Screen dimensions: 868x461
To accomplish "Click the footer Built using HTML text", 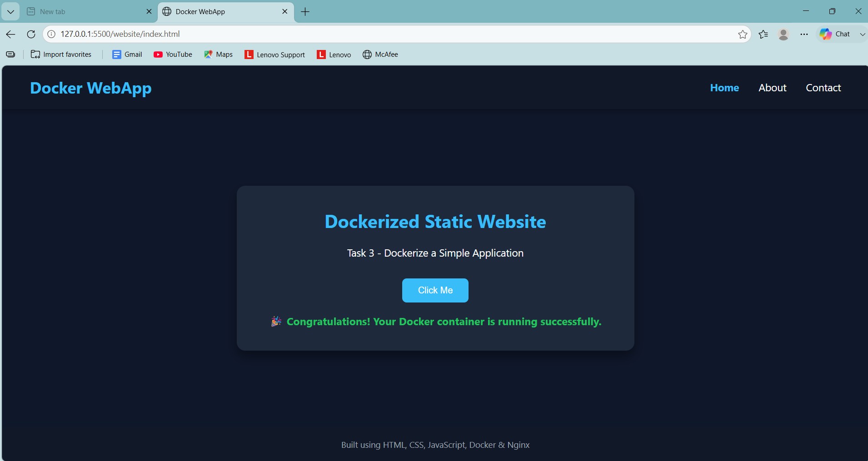I will click(x=435, y=445).
